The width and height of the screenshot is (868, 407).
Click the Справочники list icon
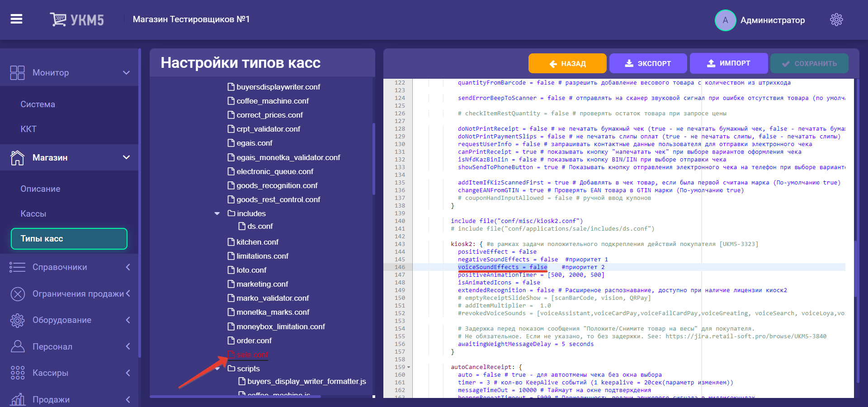[x=17, y=267]
